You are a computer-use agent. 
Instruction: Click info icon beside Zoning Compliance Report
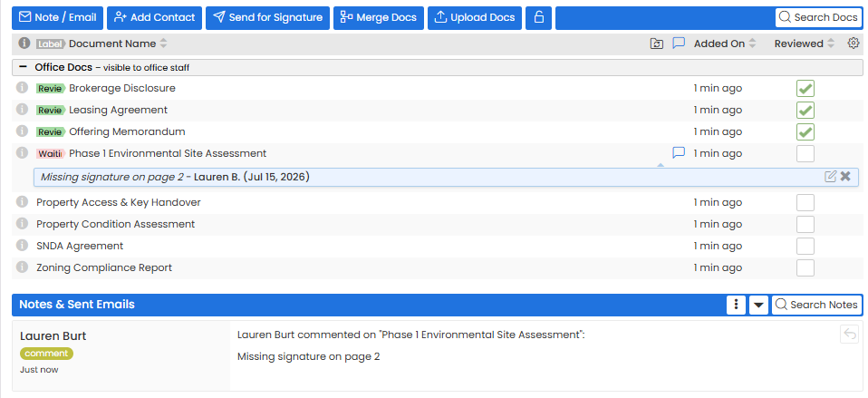tap(22, 267)
